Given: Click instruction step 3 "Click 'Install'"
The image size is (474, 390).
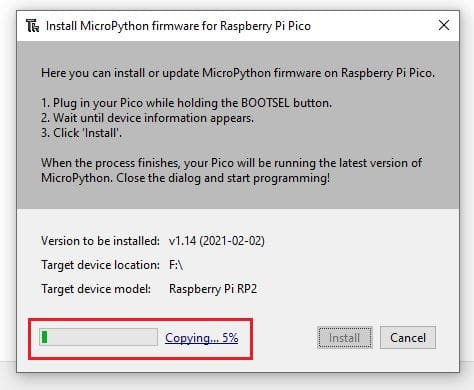Looking at the screenshot, I should click(81, 133).
